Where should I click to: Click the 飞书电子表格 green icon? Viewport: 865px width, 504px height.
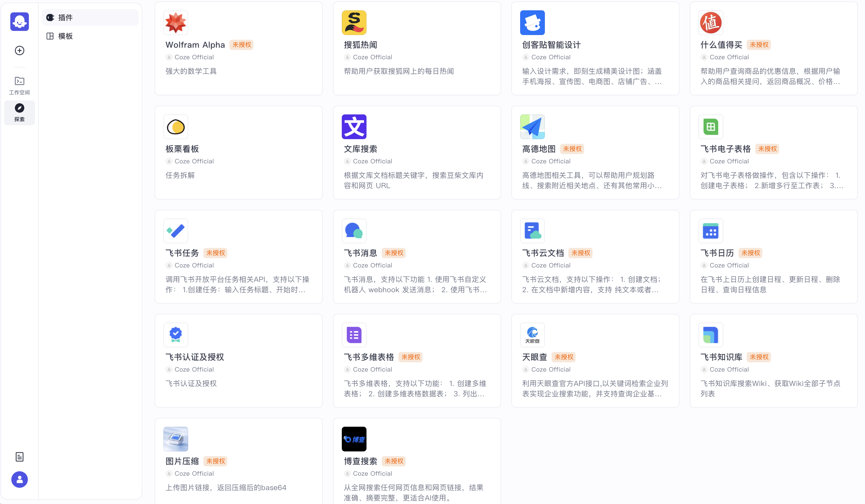pos(711,127)
